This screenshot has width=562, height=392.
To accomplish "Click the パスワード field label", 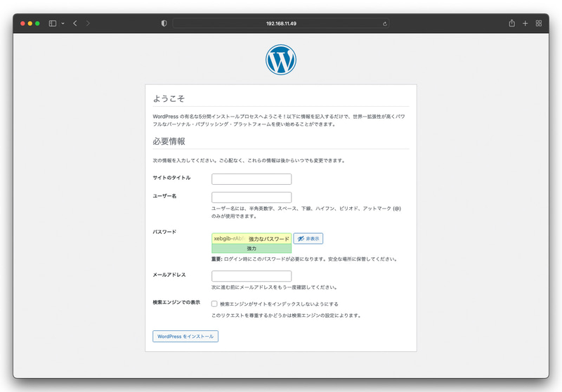I will [x=164, y=232].
